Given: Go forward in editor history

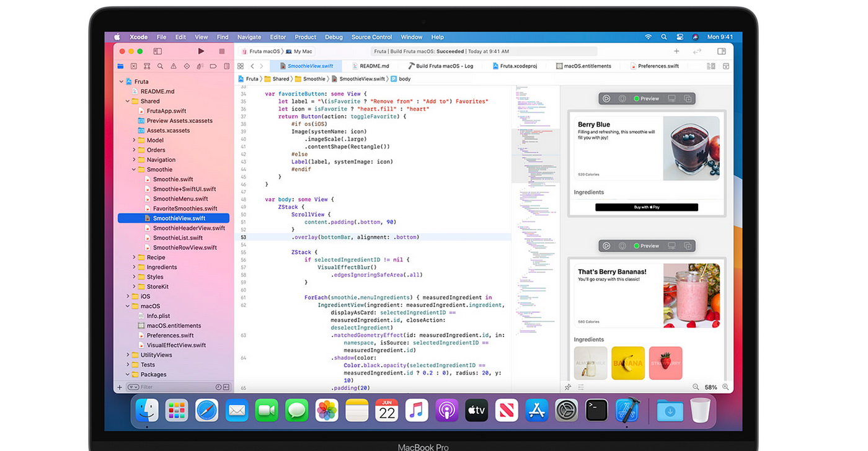Looking at the screenshot, I should 261,66.
